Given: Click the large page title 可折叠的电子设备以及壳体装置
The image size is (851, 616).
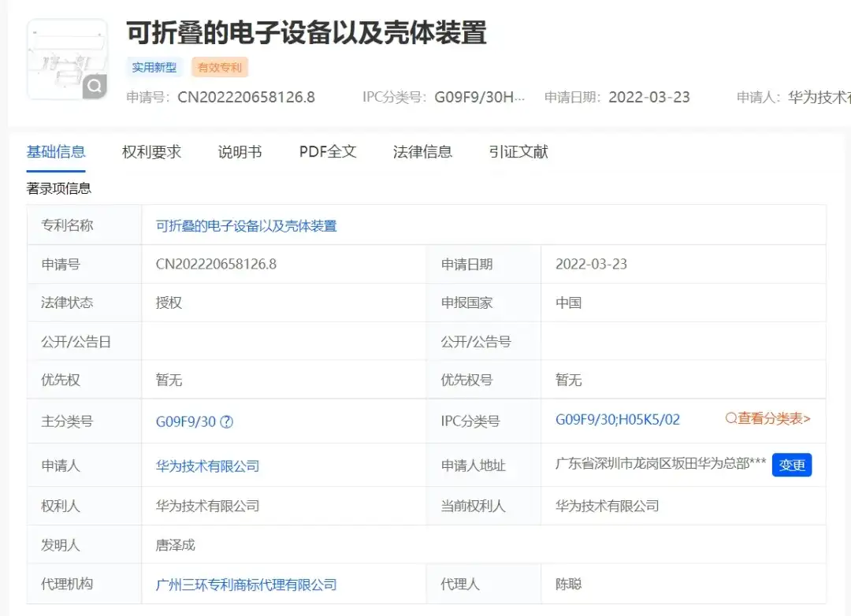Looking at the screenshot, I should point(307,32).
